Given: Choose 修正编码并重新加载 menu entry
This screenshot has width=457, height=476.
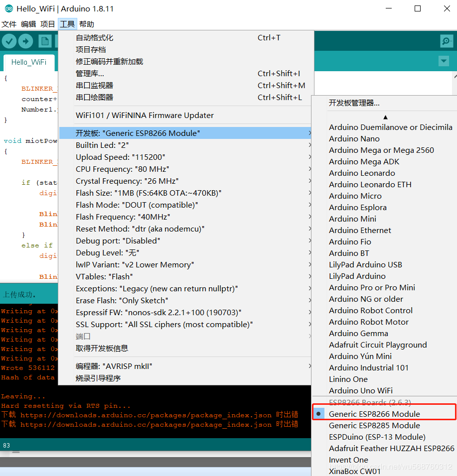Looking at the screenshot, I should click(x=185, y=62).
